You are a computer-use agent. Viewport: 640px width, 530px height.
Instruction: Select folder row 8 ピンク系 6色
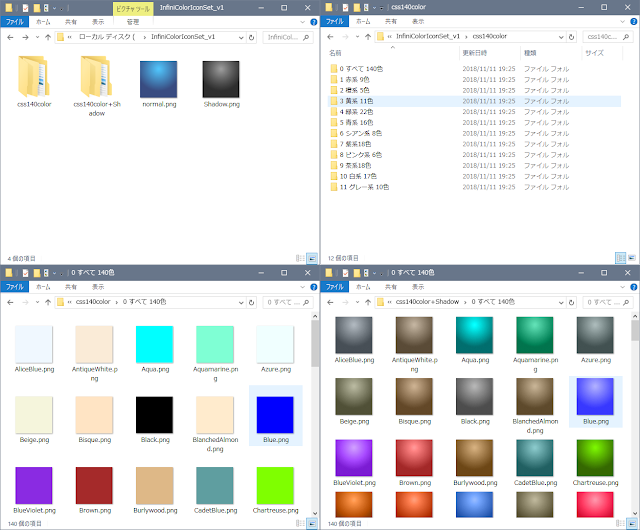click(x=475, y=154)
